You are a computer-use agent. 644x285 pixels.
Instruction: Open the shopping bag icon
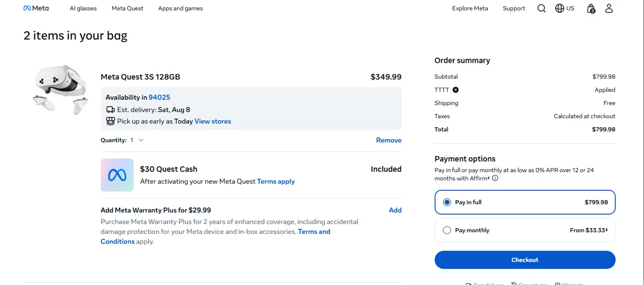coord(591,8)
